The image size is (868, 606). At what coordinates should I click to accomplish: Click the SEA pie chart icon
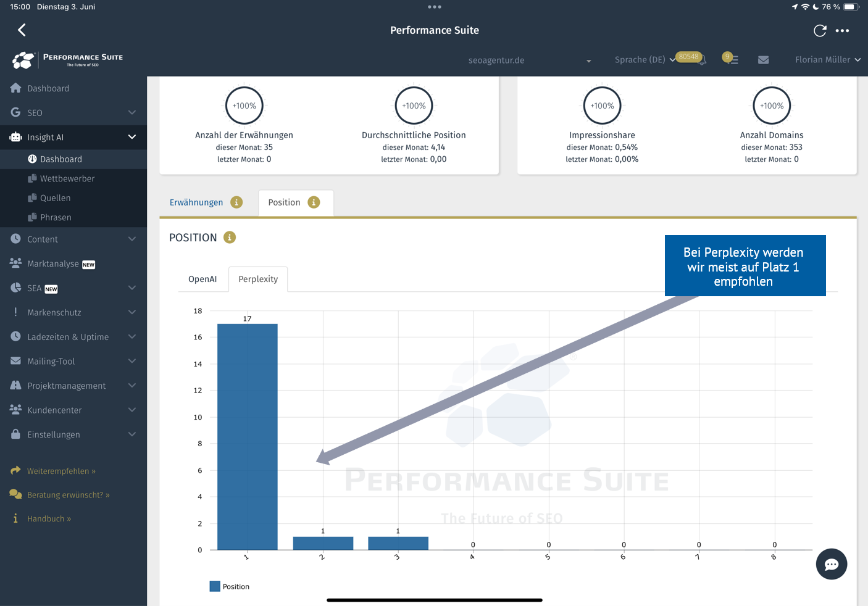(x=16, y=288)
